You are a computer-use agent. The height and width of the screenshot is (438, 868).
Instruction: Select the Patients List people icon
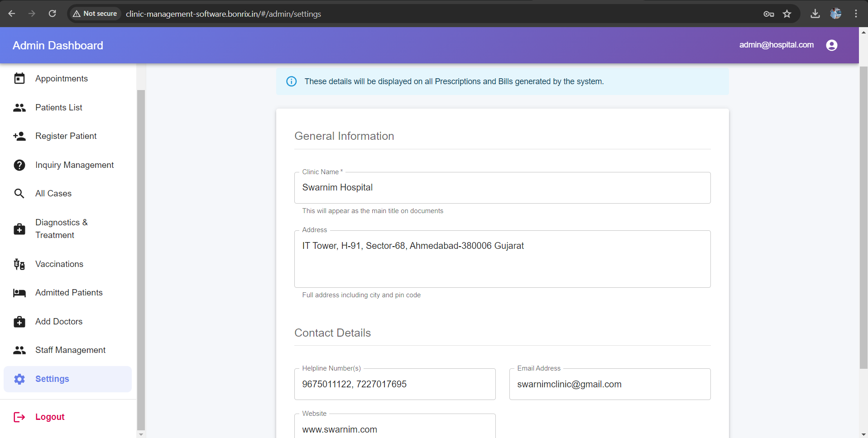tap(19, 107)
